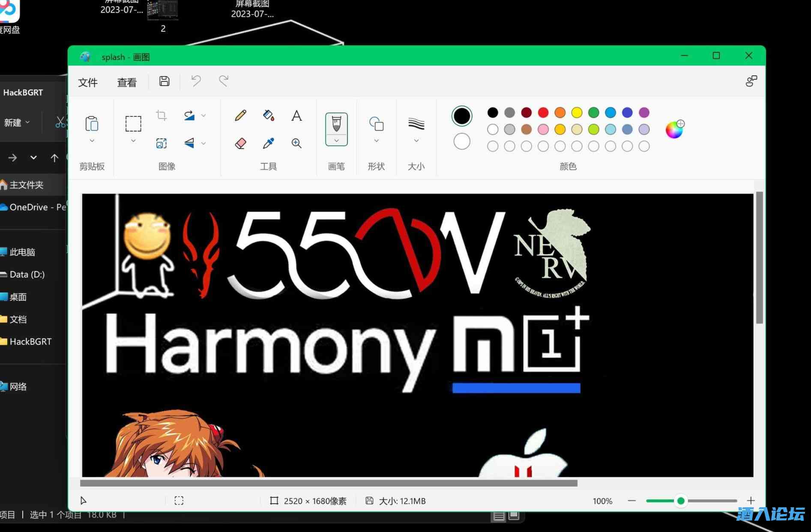Screen dimensions: 811x532
Task: Crop the image
Action: coord(161,115)
